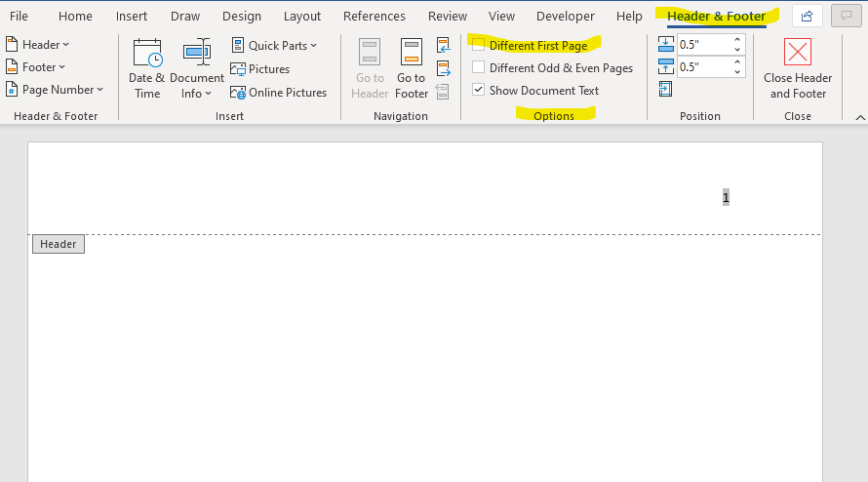
Task: Click the Insert Alignment Tab icon
Action: click(x=666, y=90)
